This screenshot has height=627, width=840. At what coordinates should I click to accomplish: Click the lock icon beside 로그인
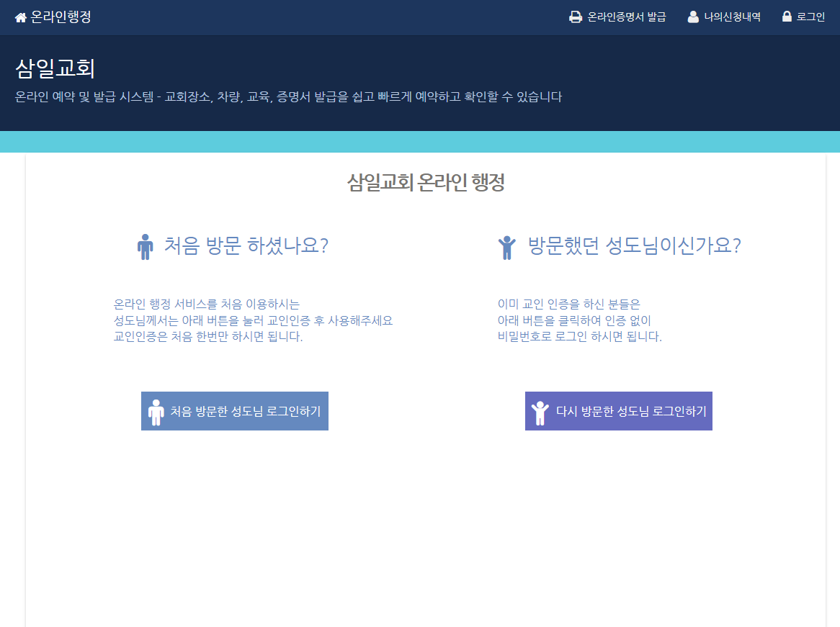[787, 17]
